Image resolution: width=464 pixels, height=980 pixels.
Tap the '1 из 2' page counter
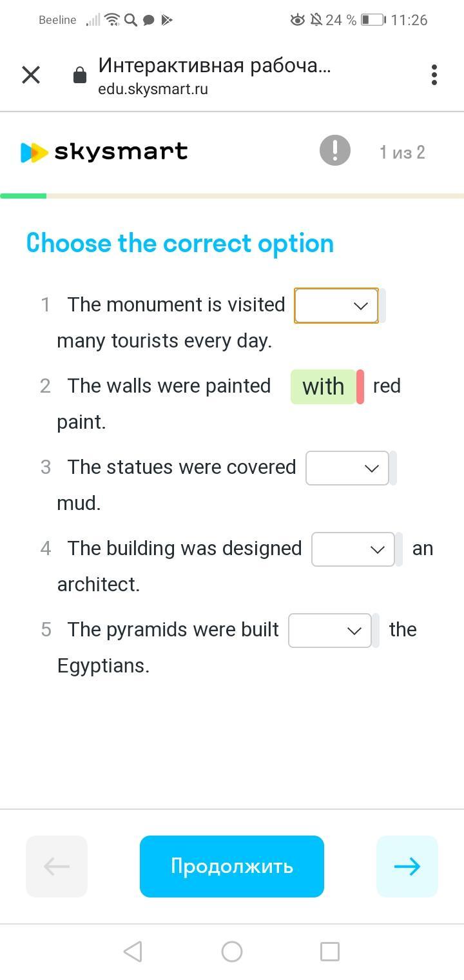[402, 152]
